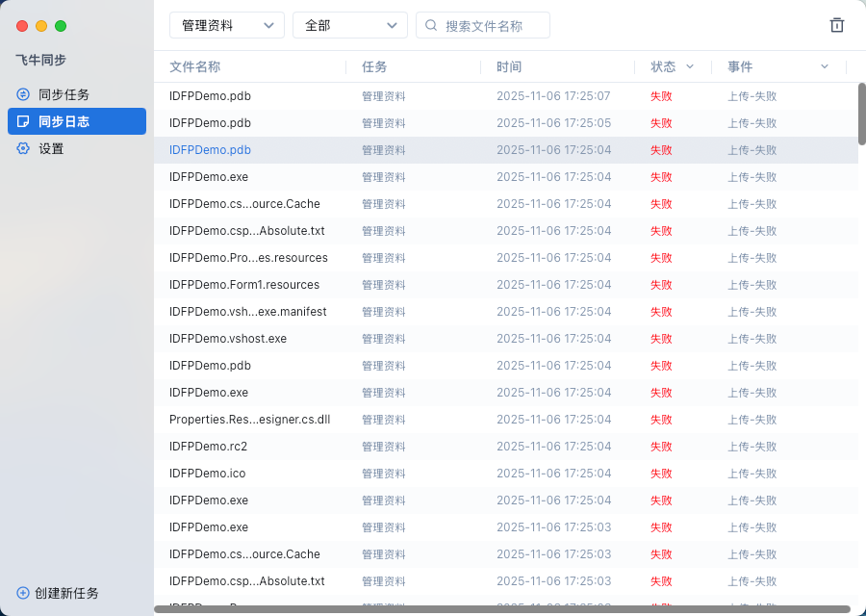This screenshot has width=866, height=616.
Task: Click 管理资料 in IDFPDemo.Form1.resources row
Action: click(x=384, y=285)
